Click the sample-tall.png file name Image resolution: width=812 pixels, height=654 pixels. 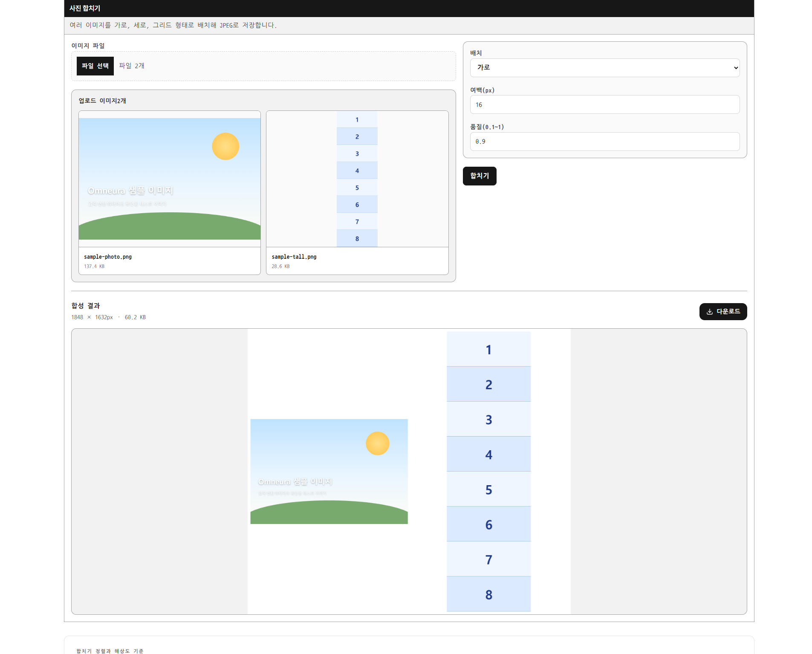pos(294,257)
